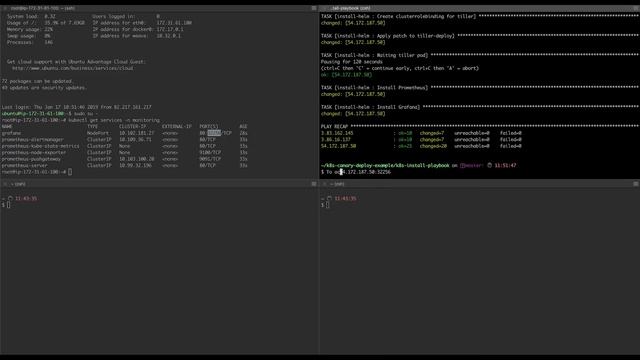Open the bottom-right zsh pane menu icon
Screen dimensions: 640x360
[x=636, y=184]
